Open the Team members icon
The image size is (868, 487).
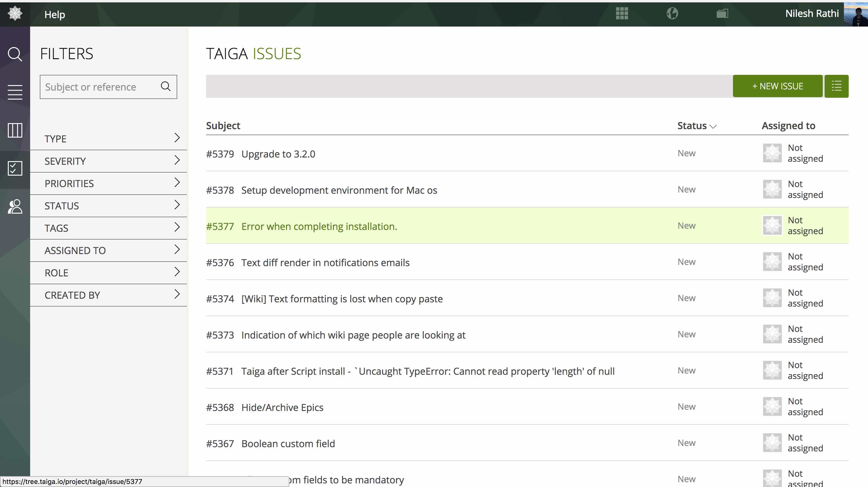[x=15, y=206]
